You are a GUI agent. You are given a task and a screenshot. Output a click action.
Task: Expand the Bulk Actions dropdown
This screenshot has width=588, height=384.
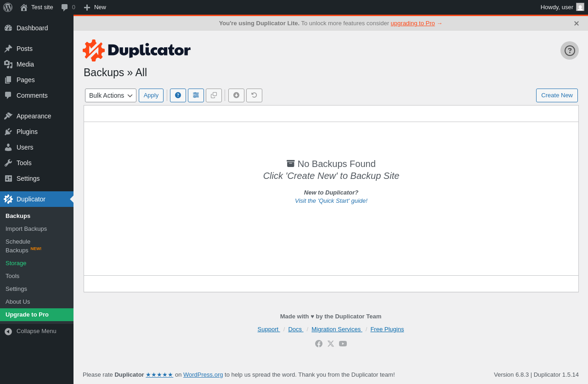pos(111,95)
